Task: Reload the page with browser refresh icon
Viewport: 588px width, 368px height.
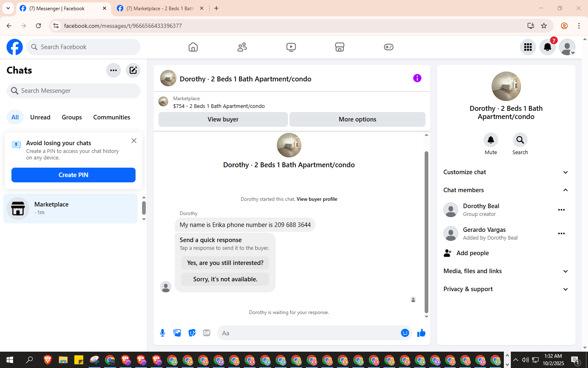Action: coord(38,26)
